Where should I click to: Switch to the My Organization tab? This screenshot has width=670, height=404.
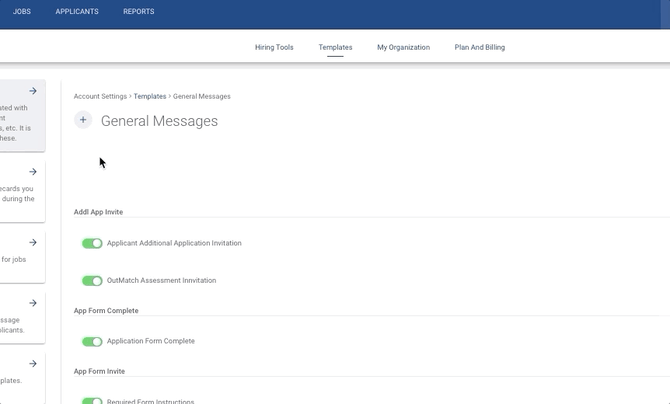403,47
